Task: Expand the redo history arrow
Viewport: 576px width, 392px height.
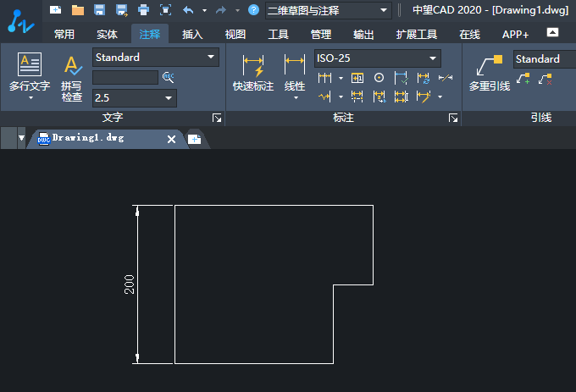Action: pos(237,11)
